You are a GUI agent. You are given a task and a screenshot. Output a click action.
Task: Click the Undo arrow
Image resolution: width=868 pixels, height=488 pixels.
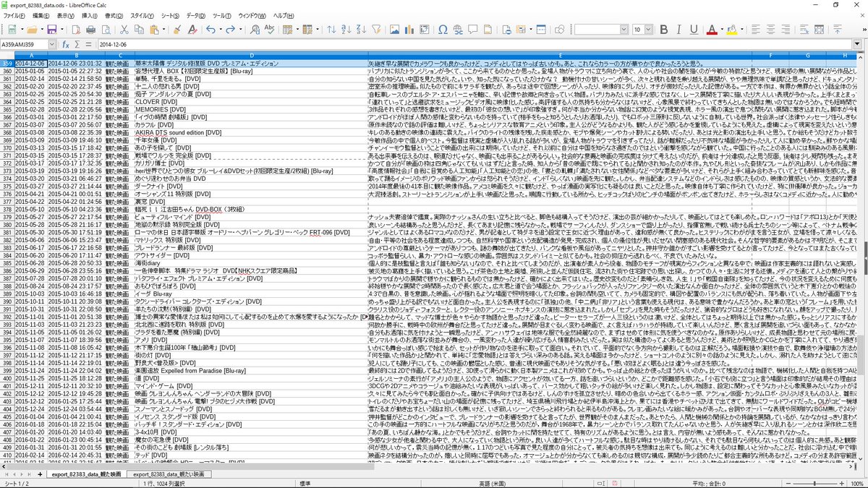[x=210, y=30]
